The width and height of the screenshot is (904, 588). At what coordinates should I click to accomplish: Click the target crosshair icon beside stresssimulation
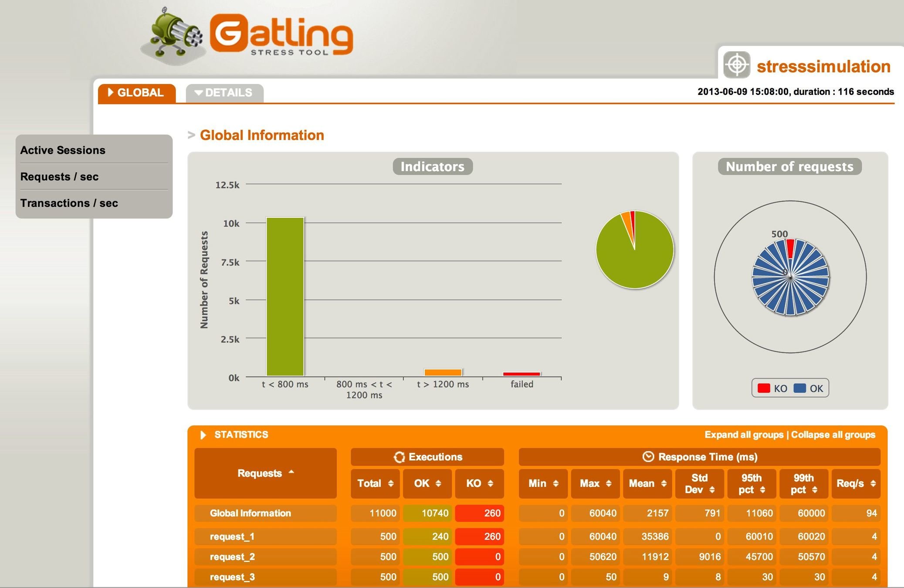737,65
